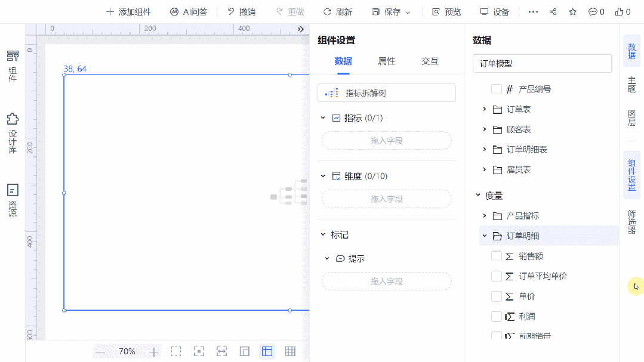Check the 利润 measure checkbox
Screen dimensions: 644x362
coord(496,316)
